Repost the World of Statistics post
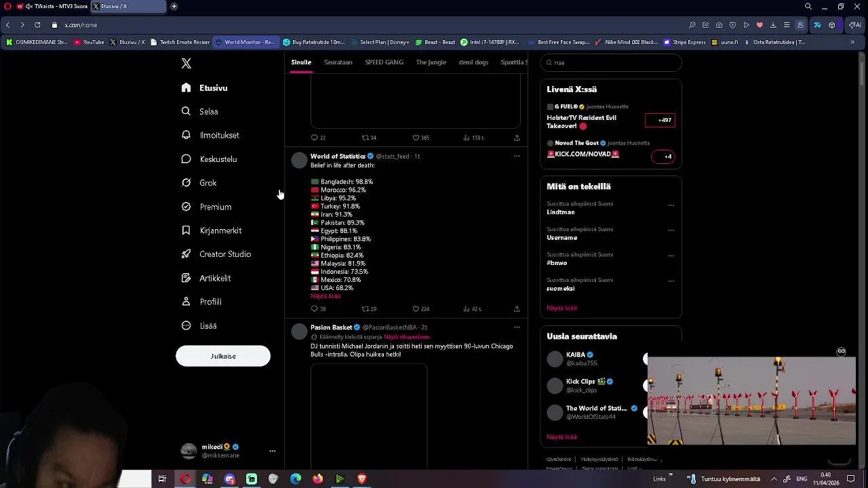This screenshot has height=488, width=868. coord(369,309)
